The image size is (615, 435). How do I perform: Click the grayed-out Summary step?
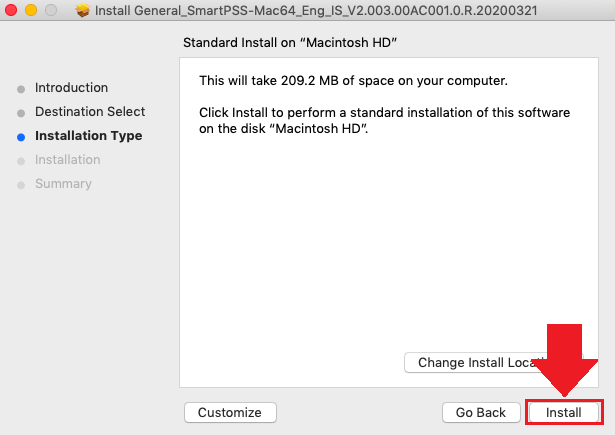[63, 184]
